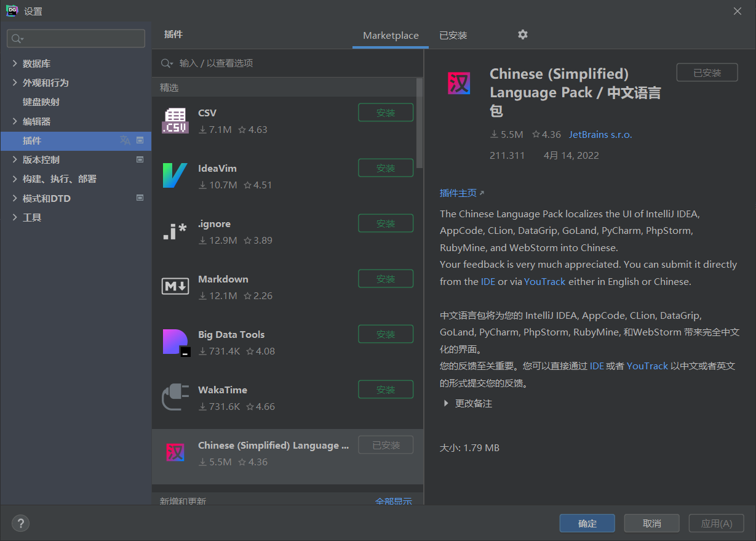The width and height of the screenshot is (756, 541).
Task: Click the plugin search magnifier icon
Action: click(x=167, y=63)
